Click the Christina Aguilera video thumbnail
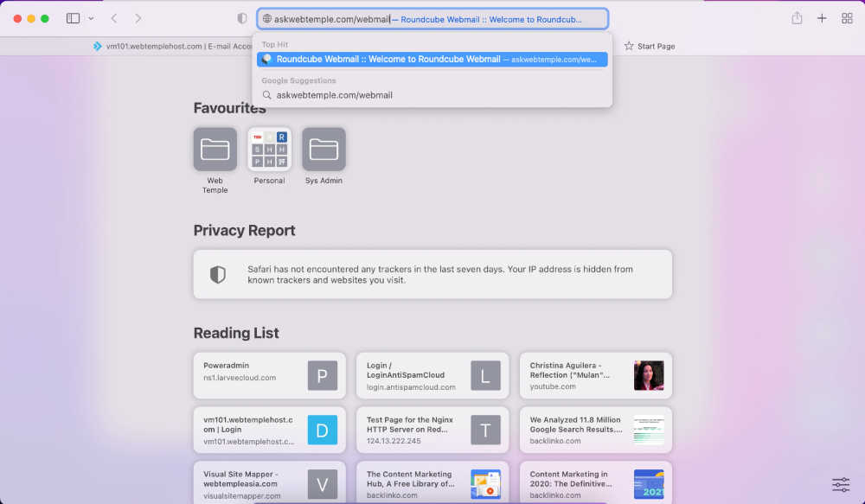 (x=649, y=375)
